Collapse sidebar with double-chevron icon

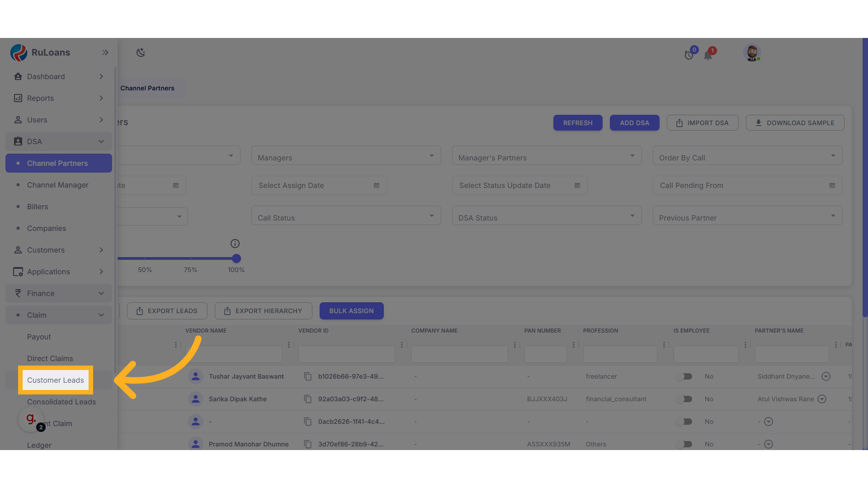(x=105, y=52)
